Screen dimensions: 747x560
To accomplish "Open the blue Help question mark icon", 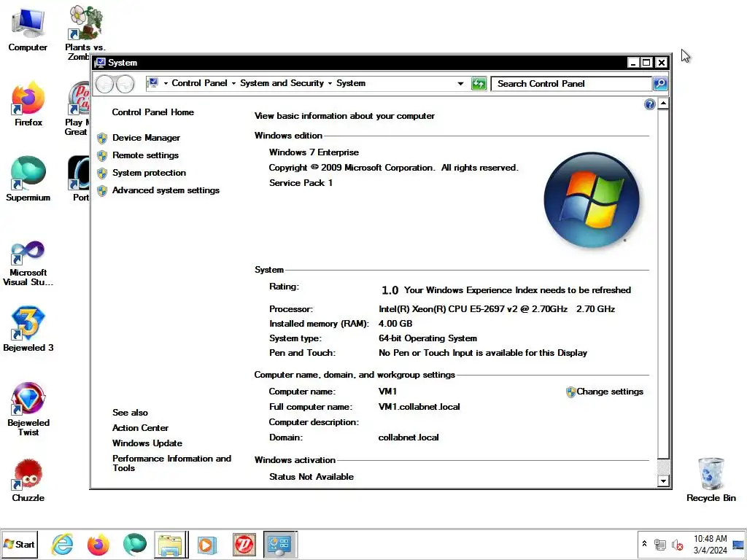I will (649, 104).
